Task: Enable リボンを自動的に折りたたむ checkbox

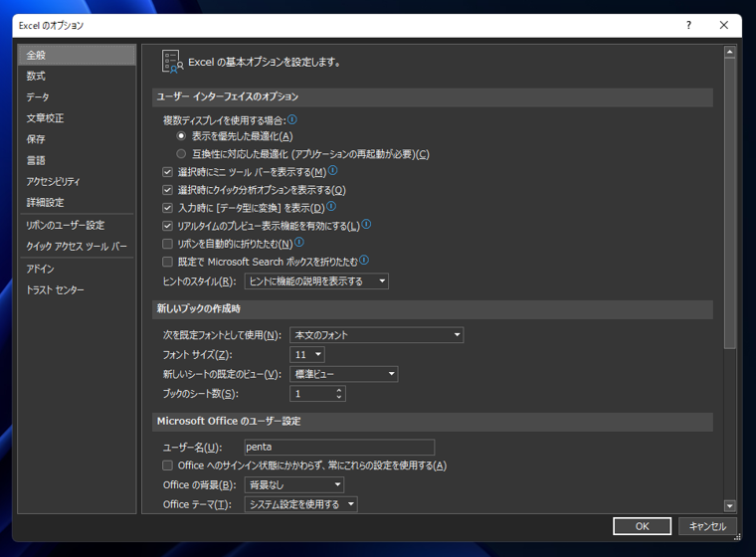Action: click(x=167, y=244)
